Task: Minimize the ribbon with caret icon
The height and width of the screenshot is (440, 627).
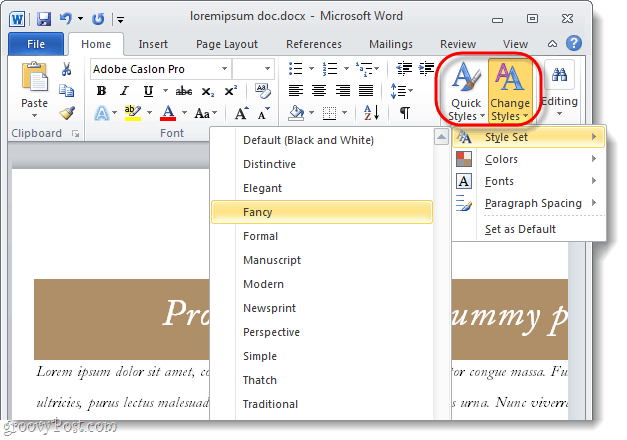Action: click(552, 44)
